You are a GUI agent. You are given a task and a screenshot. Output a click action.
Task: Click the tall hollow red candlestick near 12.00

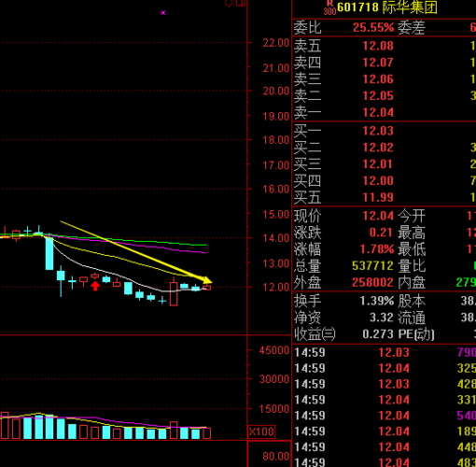click(x=174, y=293)
